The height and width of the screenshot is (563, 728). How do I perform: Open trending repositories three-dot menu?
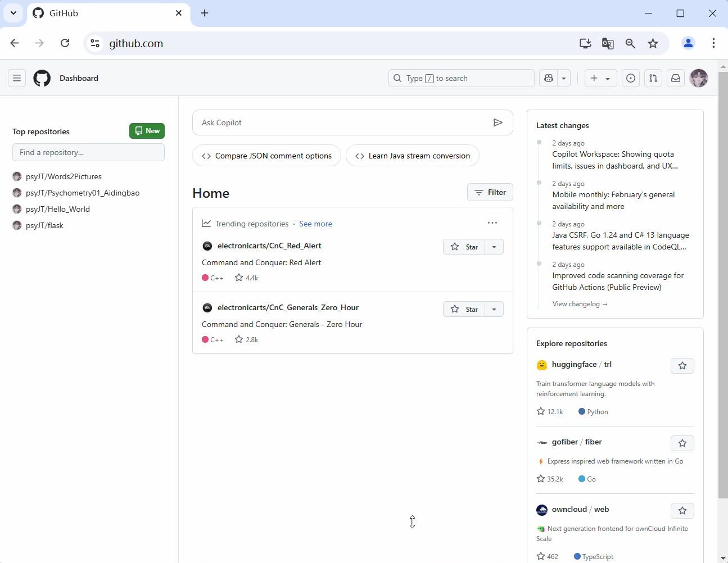click(x=492, y=223)
